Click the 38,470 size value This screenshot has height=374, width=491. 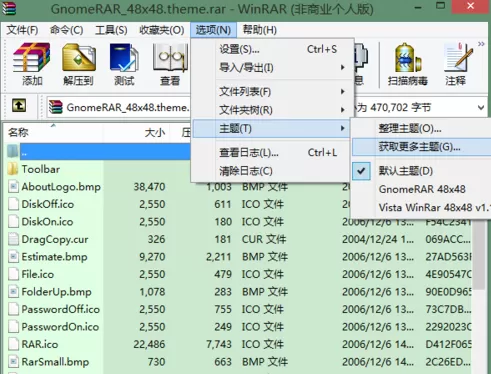[x=149, y=187]
